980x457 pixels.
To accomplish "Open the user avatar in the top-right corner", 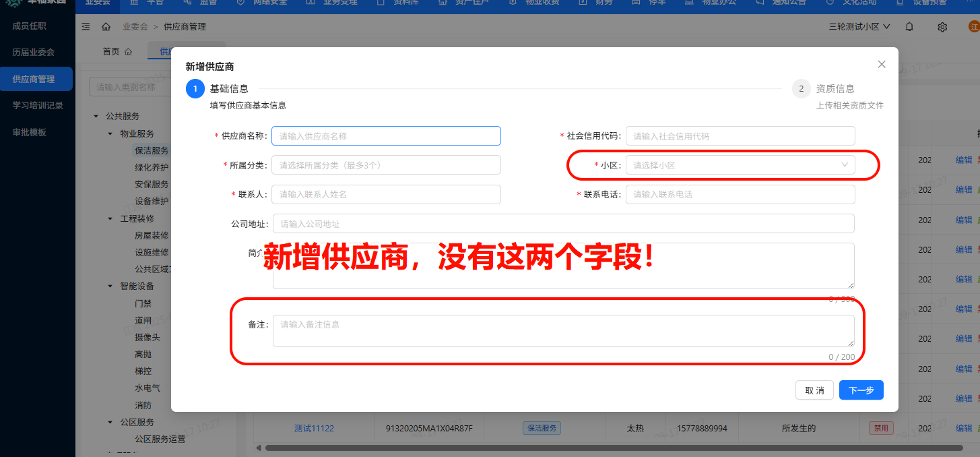I will tap(974, 26).
